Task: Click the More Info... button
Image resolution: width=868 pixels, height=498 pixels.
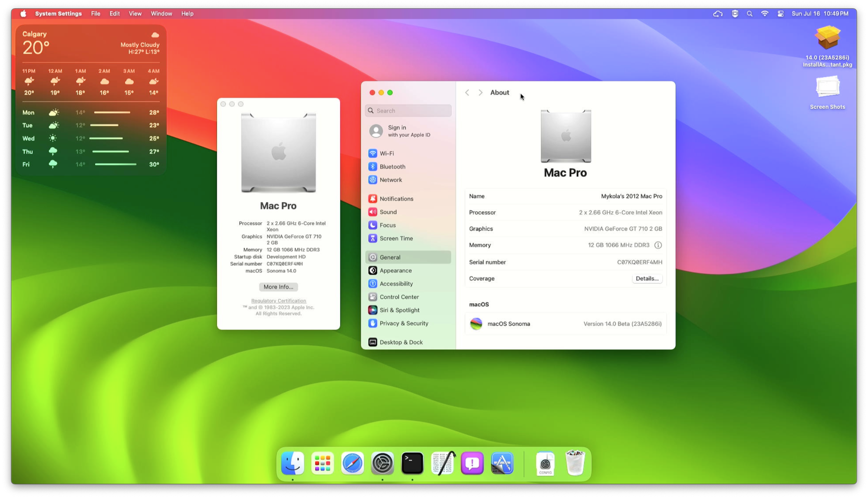Action: pos(278,287)
